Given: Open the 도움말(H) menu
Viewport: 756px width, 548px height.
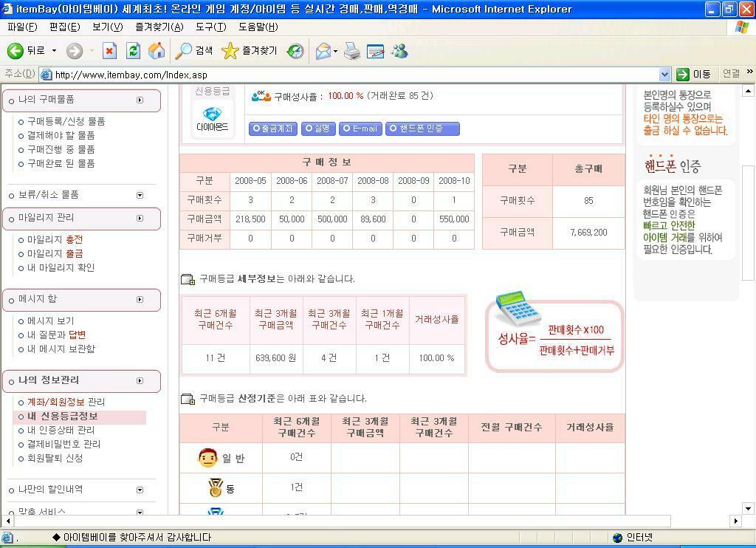Looking at the screenshot, I should 258,27.
